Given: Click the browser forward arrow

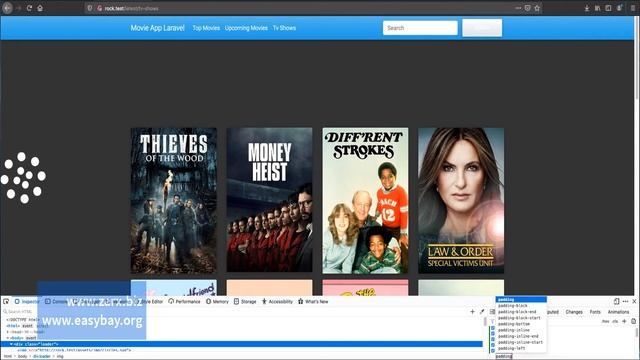Looking at the screenshot, I should point(18,8).
